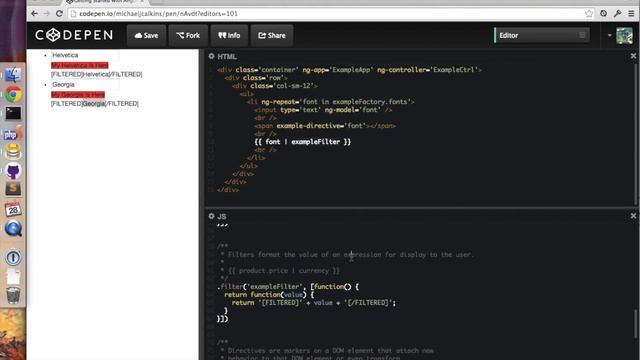Close the HTML editor panel
The width and height of the screenshot is (640, 360).
633,56
